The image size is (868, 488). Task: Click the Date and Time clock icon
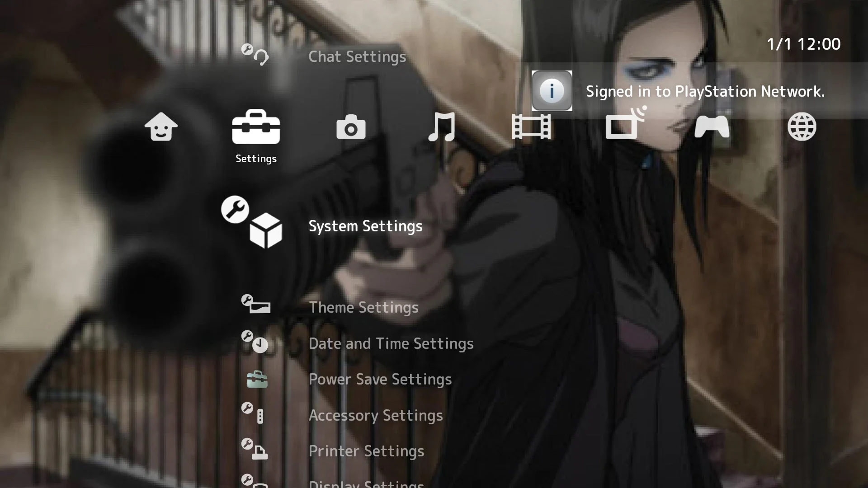(x=255, y=342)
